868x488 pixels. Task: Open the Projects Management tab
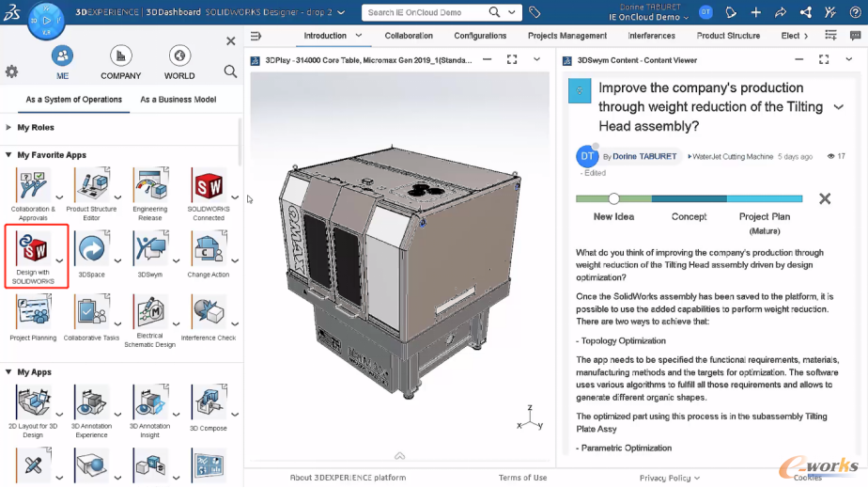click(566, 36)
